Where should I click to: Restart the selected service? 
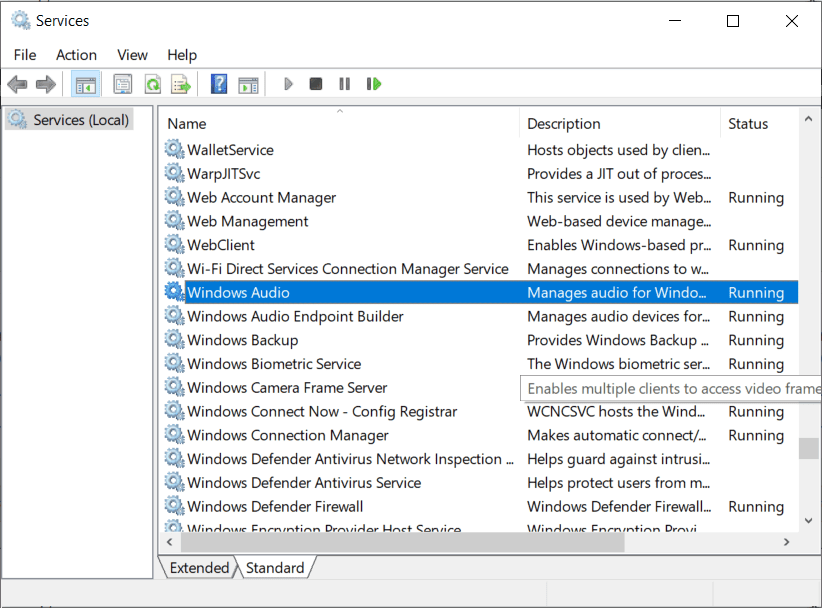[373, 83]
